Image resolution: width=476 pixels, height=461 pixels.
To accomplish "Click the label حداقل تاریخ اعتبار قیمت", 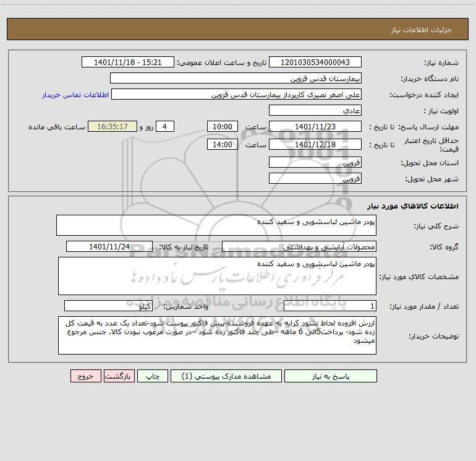I will (431, 145).
